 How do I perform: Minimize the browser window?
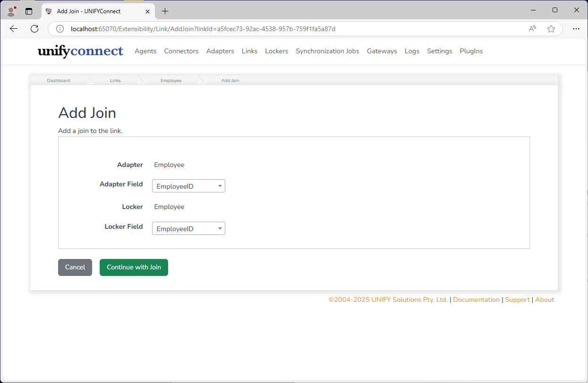coord(533,10)
